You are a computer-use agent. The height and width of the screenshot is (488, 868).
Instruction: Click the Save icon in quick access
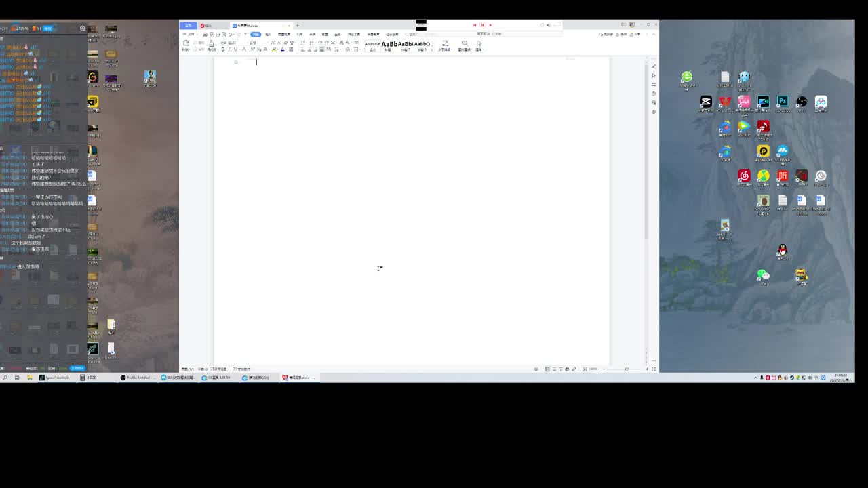204,35
